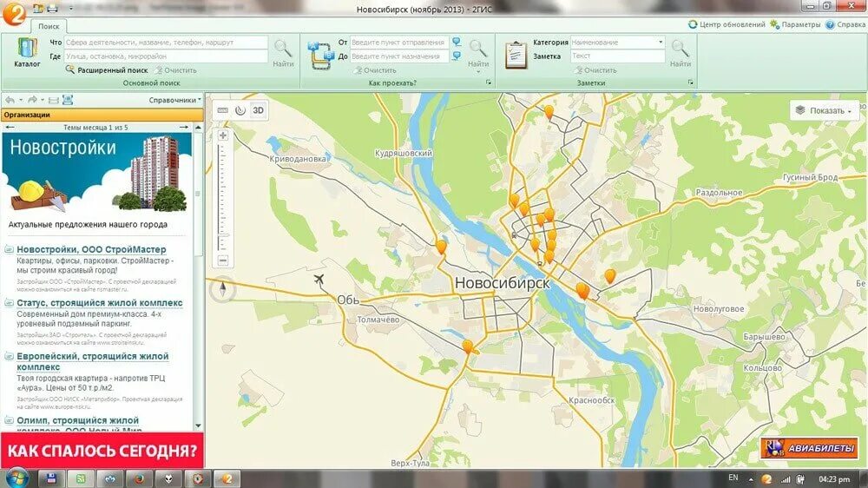Click Найти magnifier in Как проехать group
Viewport: 868px width, 488px height.
478,53
